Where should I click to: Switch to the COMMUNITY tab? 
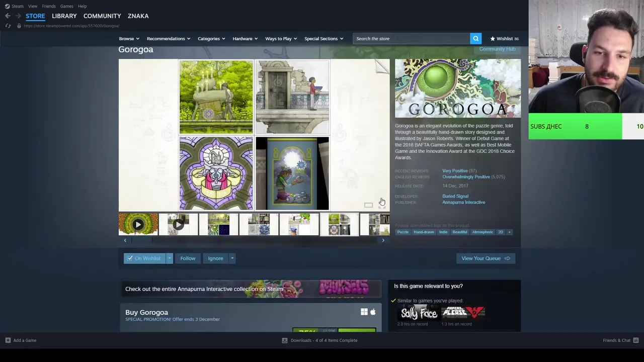click(102, 16)
